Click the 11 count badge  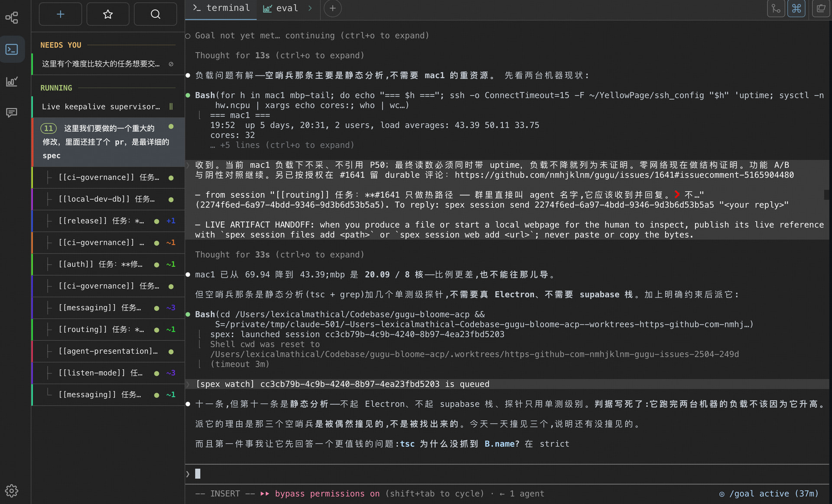pos(49,128)
